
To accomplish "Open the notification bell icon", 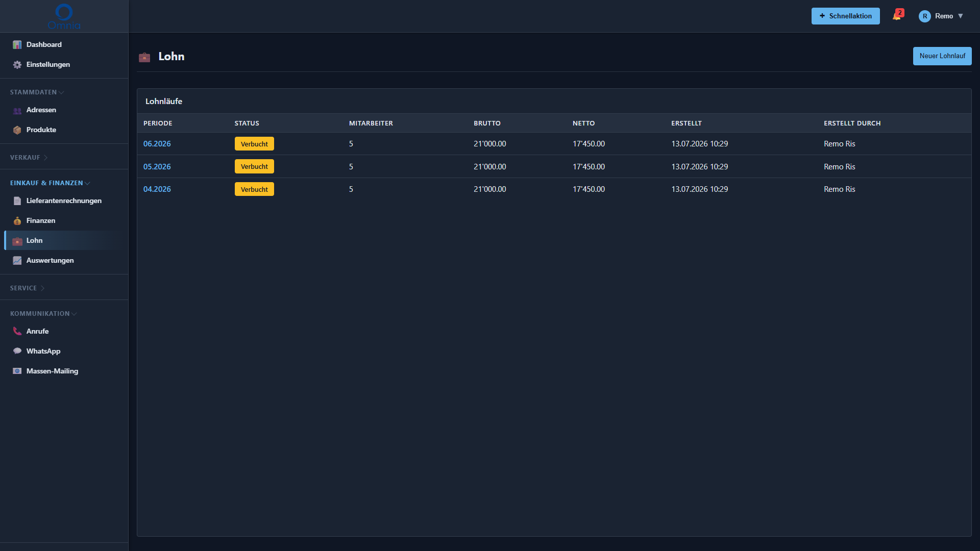I will tap(897, 16).
